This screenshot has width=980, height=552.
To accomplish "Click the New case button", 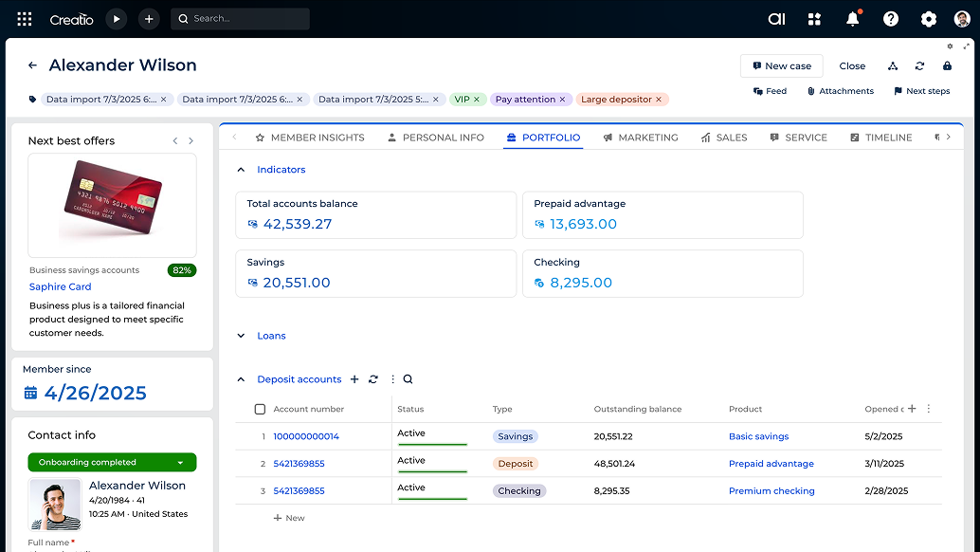I will point(781,66).
